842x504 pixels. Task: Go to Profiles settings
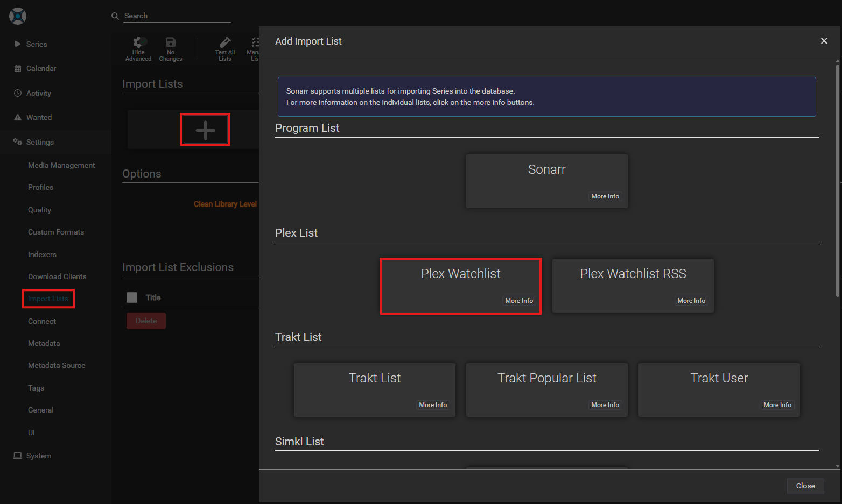pyautogui.click(x=41, y=187)
